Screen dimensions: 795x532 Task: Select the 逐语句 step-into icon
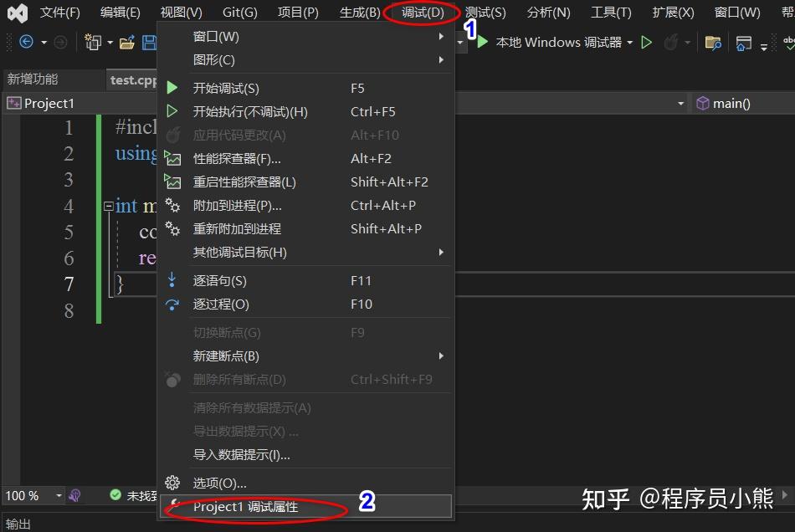[173, 281]
